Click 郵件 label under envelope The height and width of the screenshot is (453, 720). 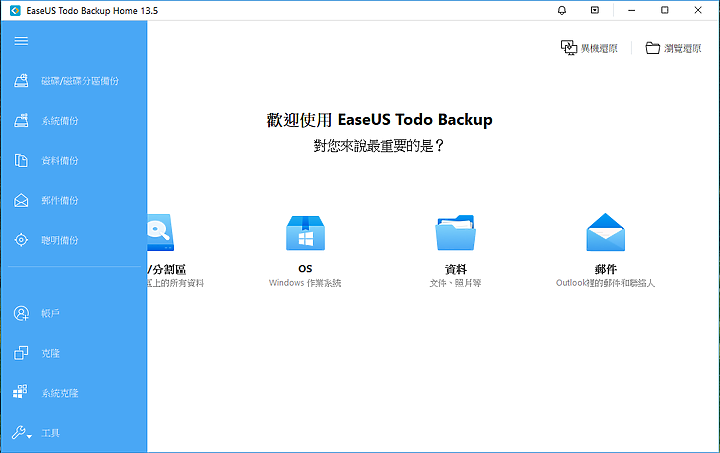[606, 269]
